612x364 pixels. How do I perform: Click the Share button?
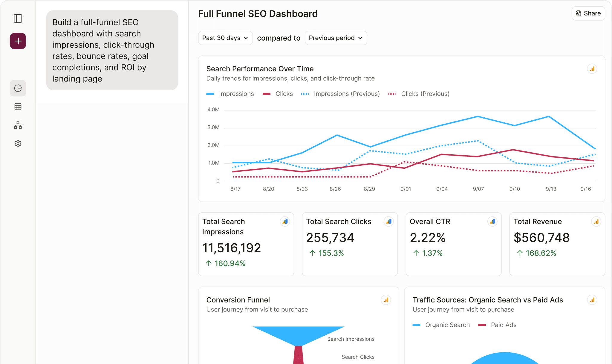click(588, 13)
